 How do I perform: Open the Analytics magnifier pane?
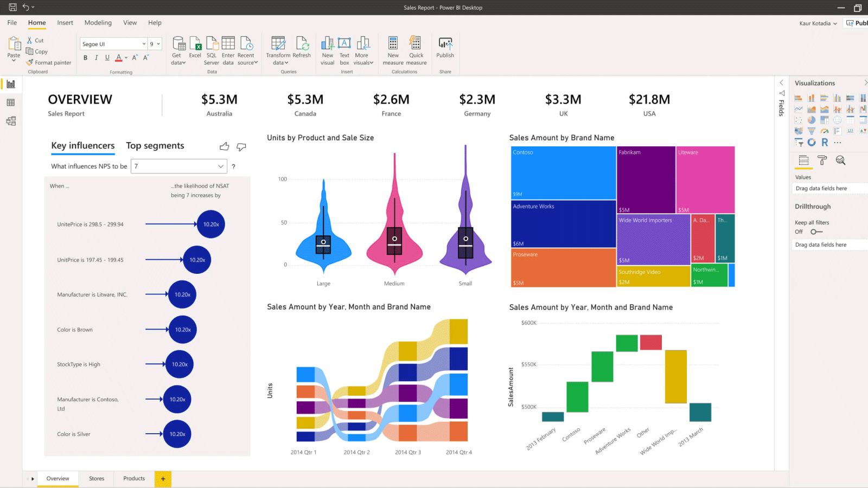[840, 160]
